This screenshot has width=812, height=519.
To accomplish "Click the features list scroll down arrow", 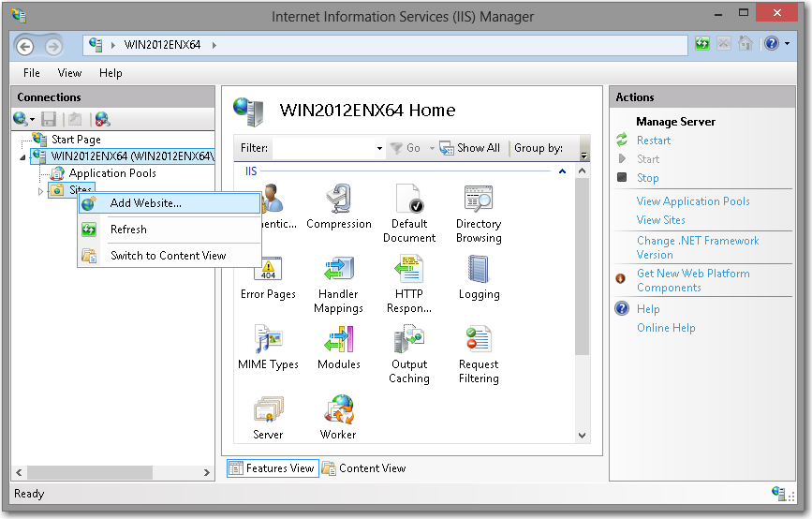I will coord(582,436).
